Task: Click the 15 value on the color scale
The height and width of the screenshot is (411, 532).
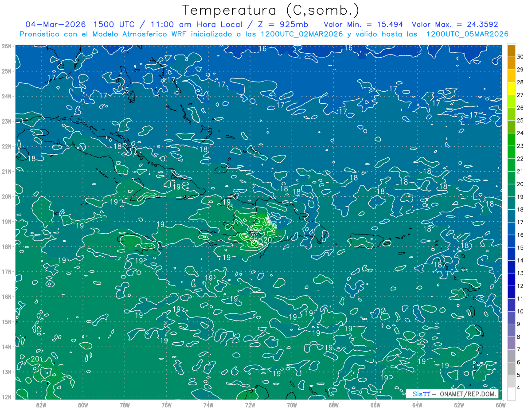Action: pos(520,247)
